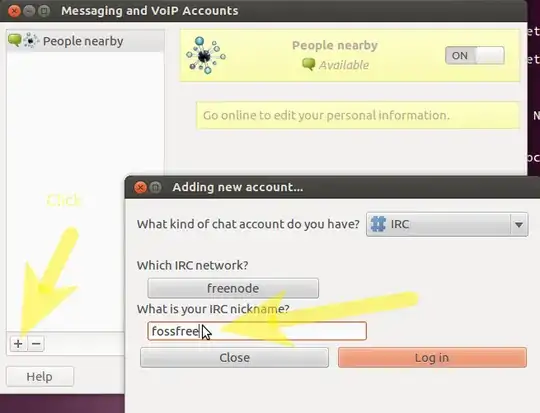Click the salut network icon in sidebar
540x413 pixels.
(x=31, y=41)
